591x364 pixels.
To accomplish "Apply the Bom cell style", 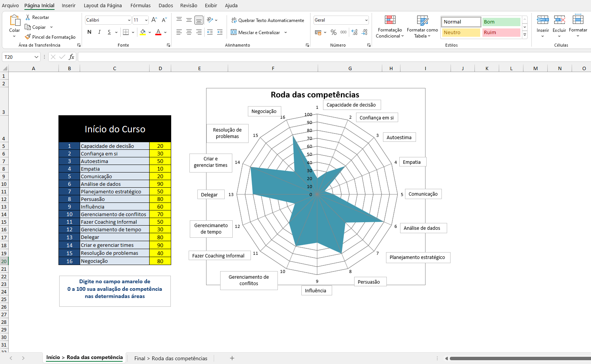I will pos(501,22).
